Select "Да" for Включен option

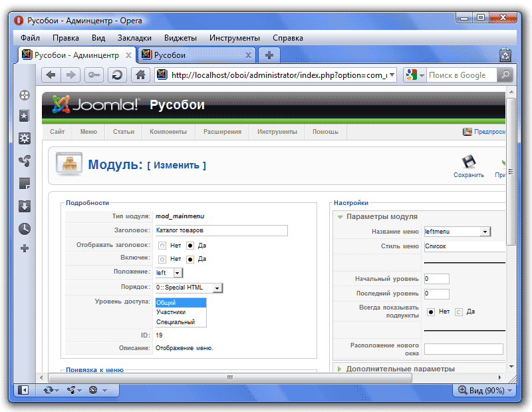coord(190,259)
